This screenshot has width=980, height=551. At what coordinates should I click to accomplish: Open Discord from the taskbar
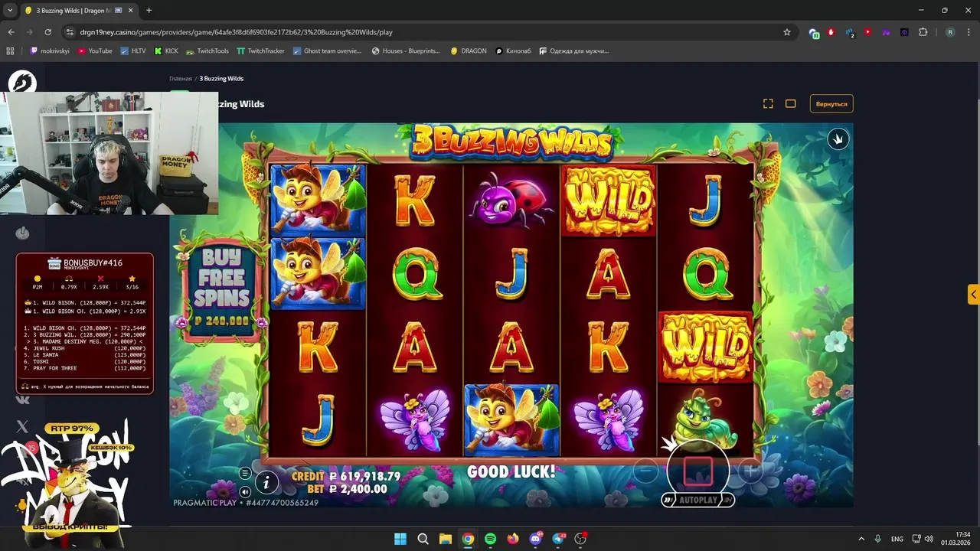[x=535, y=539]
